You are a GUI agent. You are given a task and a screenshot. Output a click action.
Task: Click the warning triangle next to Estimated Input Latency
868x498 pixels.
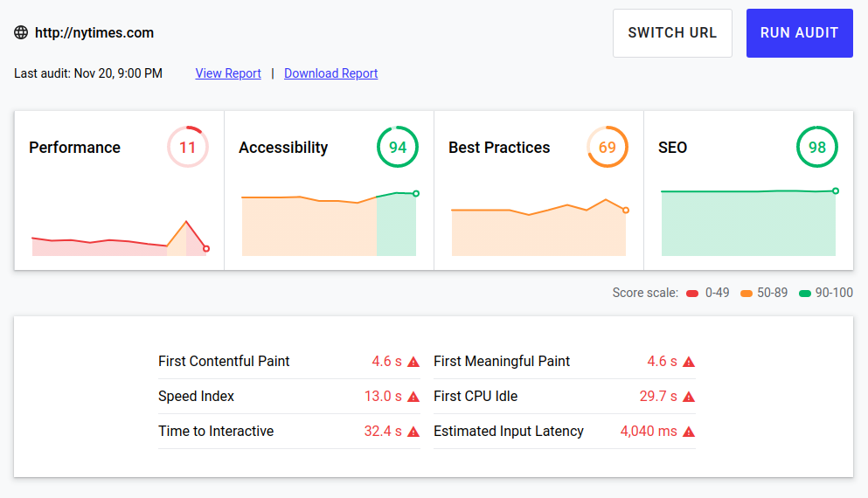tap(689, 432)
